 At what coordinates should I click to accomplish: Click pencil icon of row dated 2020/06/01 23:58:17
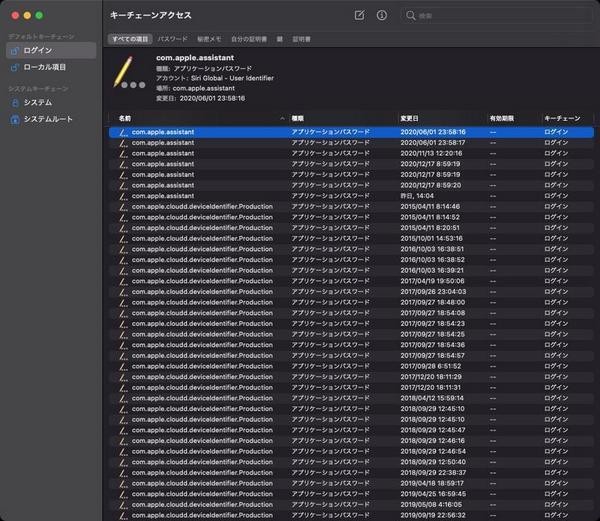(123, 143)
